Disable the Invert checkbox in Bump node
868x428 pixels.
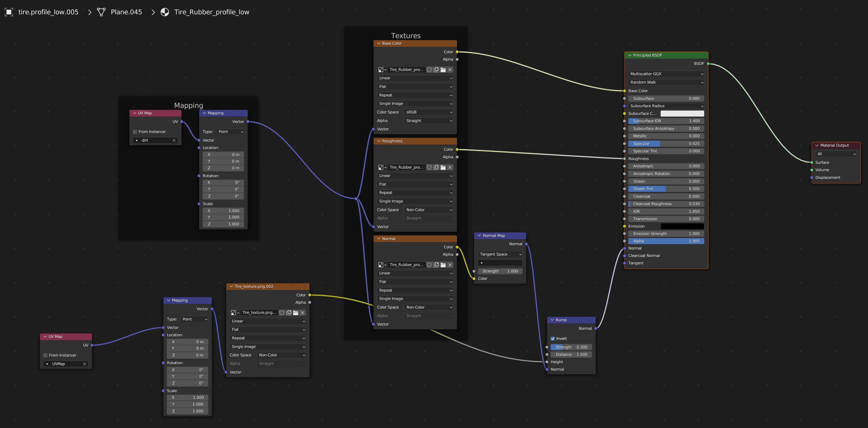553,339
